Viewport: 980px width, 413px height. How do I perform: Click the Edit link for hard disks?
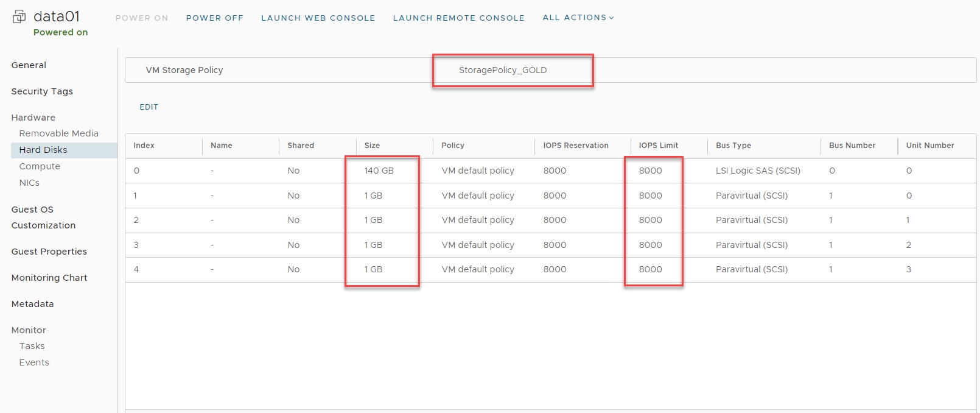pos(149,107)
